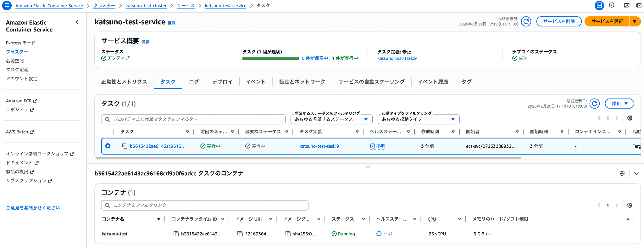Screen dimensions: 644x248
Task: Copy the image URI value
Action: click(240, 234)
